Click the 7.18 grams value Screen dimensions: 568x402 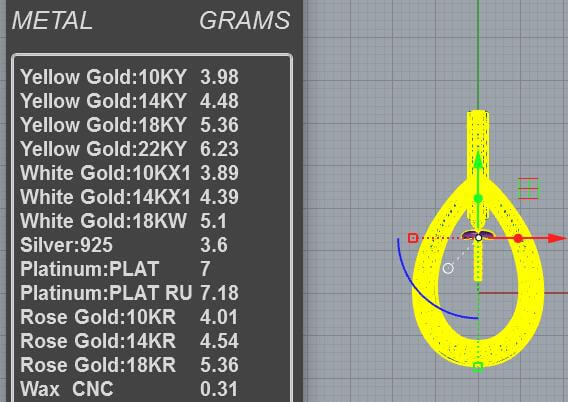[x=220, y=293]
